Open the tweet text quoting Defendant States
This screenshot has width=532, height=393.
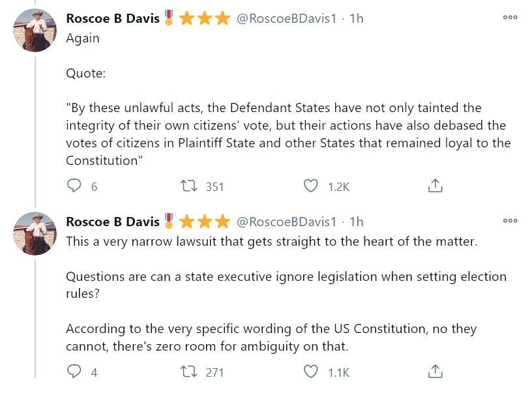click(x=287, y=125)
